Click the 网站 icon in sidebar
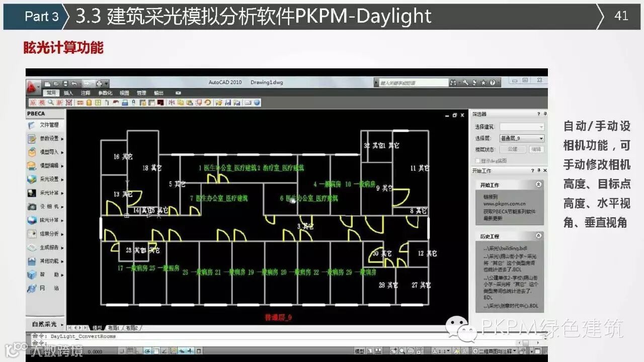The width and height of the screenshot is (644, 362). tap(32, 288)
